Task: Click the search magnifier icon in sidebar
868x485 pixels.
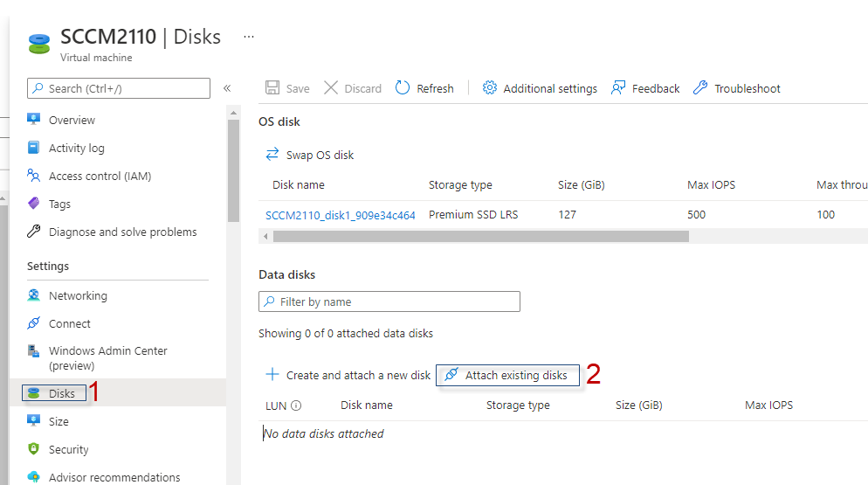Action: (x=38, y=88)
